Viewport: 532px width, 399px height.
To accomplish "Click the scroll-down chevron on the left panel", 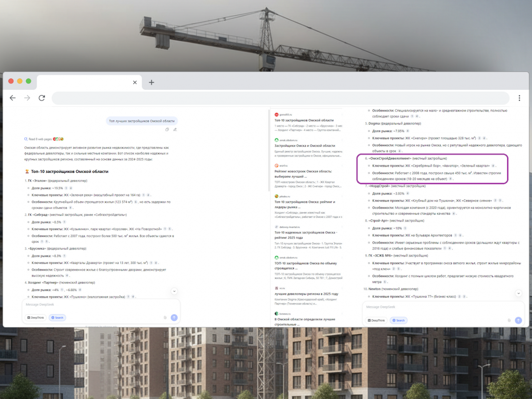I will [174, 291].
